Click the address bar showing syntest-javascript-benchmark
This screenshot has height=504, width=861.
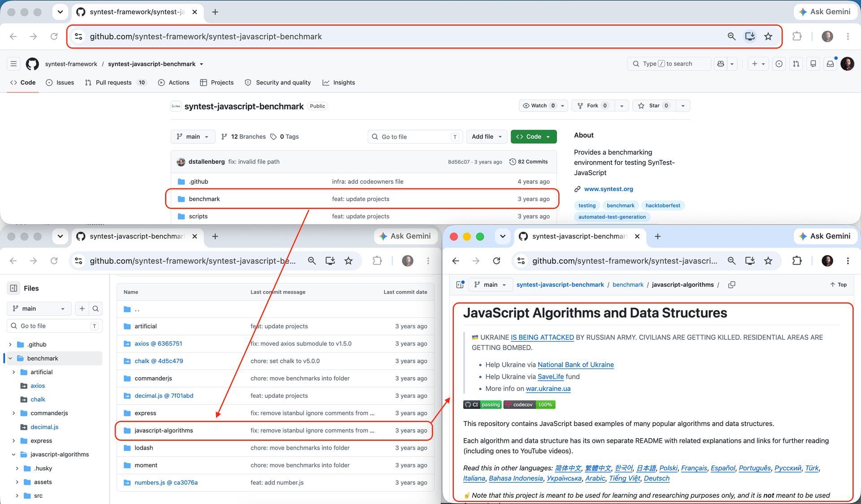tap(424, 36)
